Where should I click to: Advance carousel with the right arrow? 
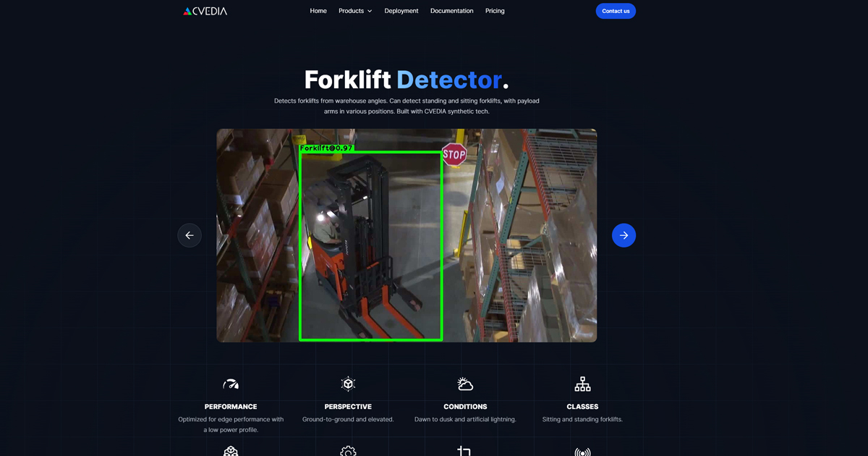click(x=624, y=235)
